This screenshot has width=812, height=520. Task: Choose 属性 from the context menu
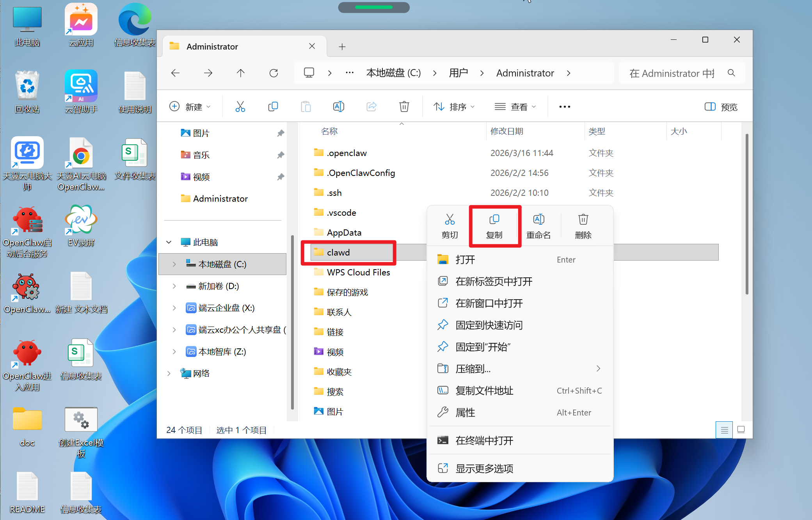tap(465, 412)
